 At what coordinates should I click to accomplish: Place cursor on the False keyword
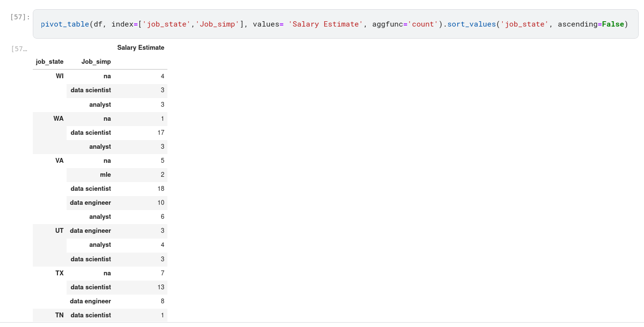[613, 24]
